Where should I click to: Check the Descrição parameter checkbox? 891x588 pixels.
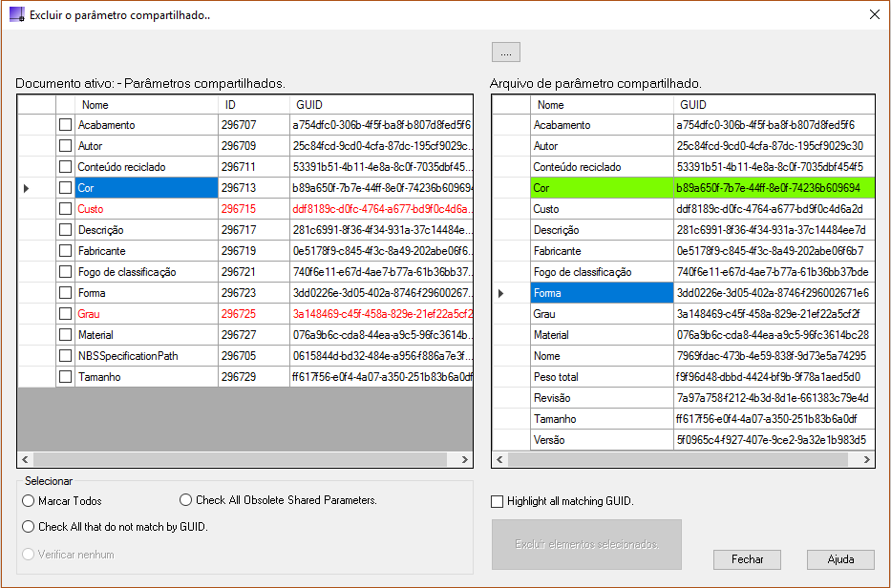click(65, 230)
